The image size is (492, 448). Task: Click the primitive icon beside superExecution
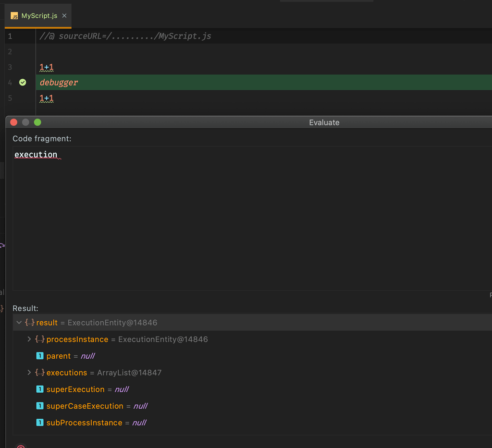point(40,389)
